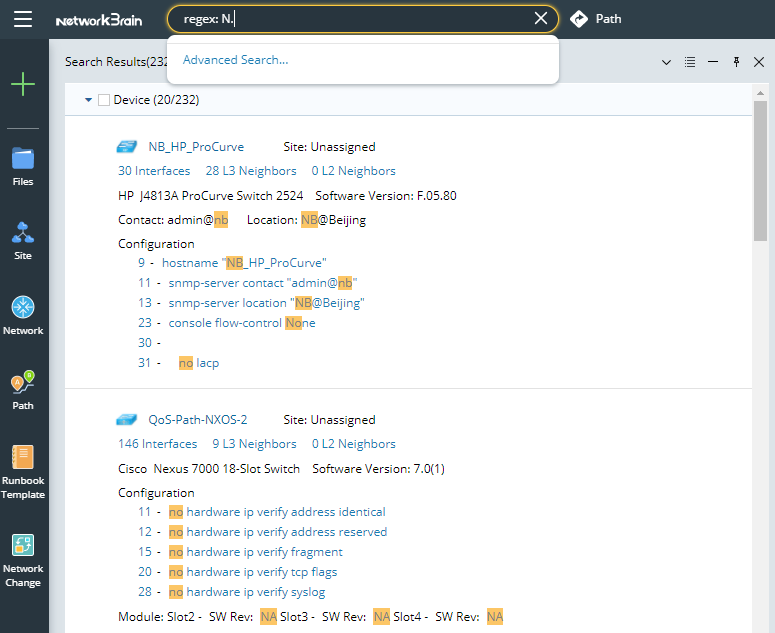Screen dimensions: 775x633
Task: Click the NetworkBrain logo
Action: [x=99, y=20]
